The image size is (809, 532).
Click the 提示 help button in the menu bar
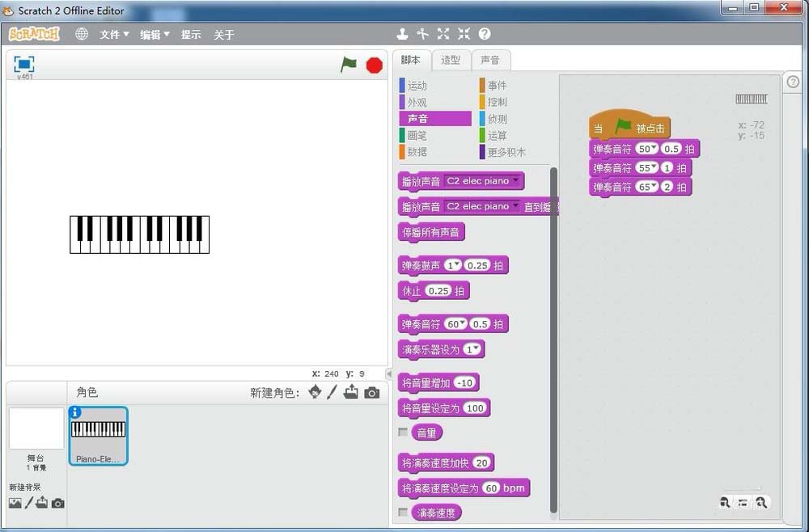pyautogui.click(x=191, y=34)
